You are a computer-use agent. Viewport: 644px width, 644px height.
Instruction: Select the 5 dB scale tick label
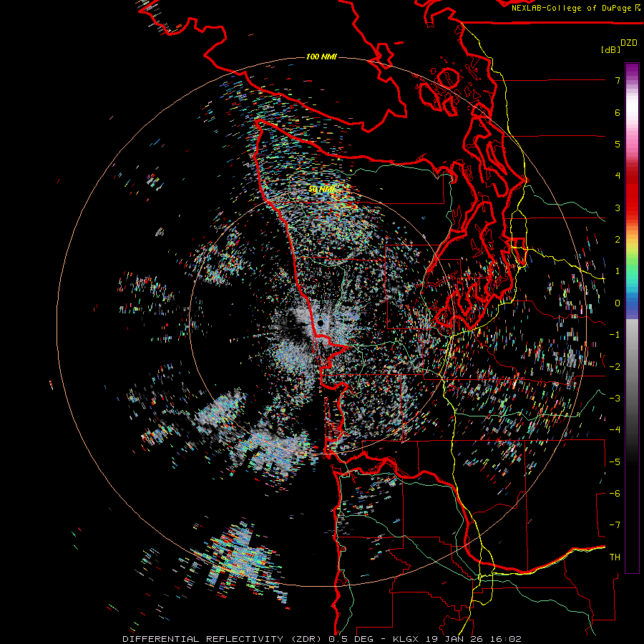click(x=618, y=144)
